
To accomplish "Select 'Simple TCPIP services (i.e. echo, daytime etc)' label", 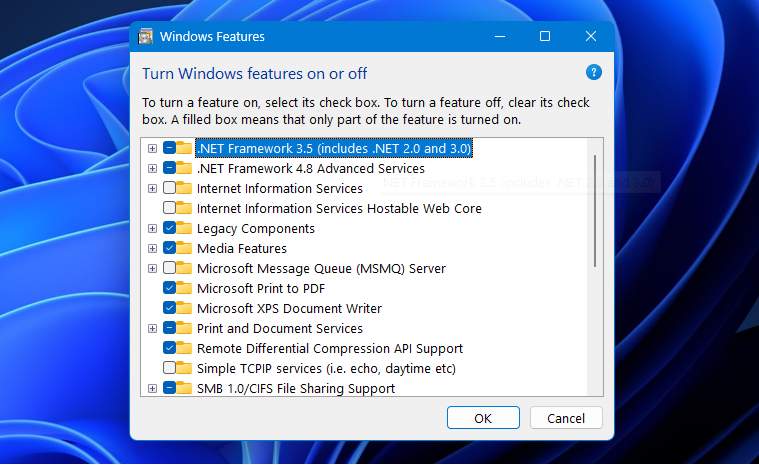I will point(326,369).
